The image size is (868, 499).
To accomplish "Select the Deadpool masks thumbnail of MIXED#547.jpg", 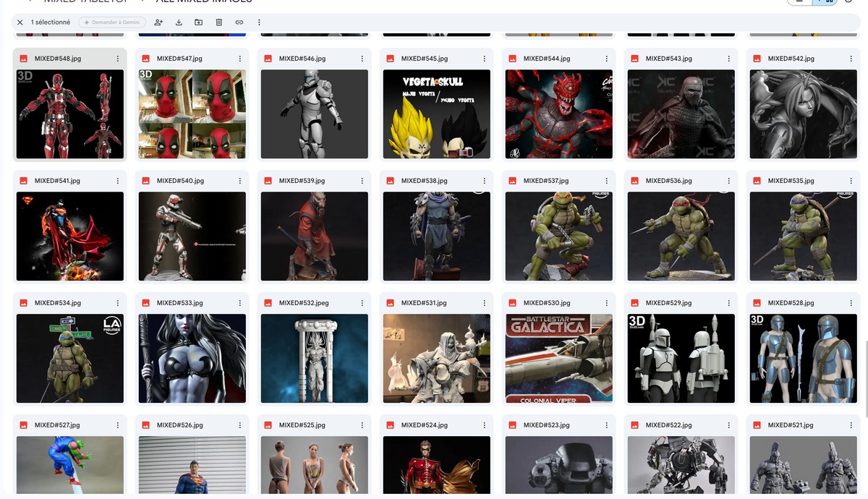I will (x=192, y=114).
